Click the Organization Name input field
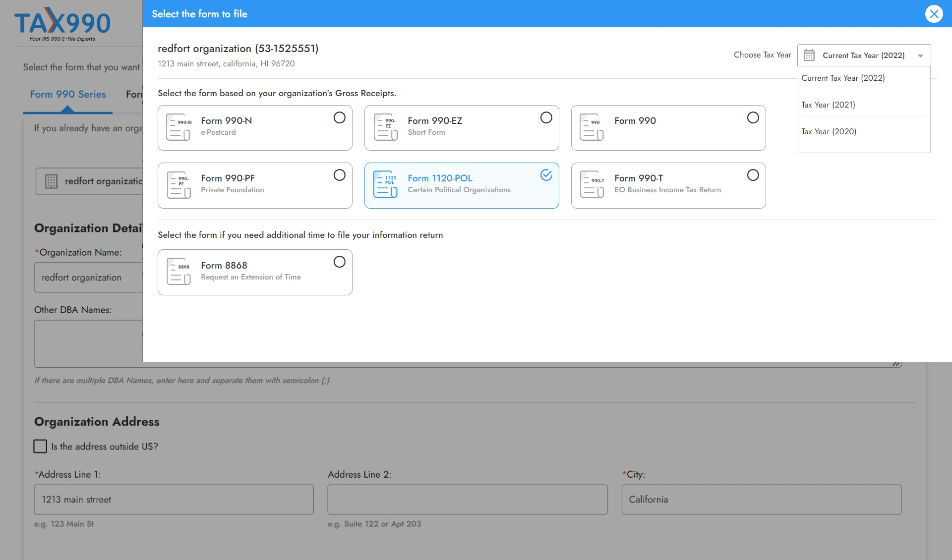Image resolution: width=952 pixels, height=560 pixels. (88, 278)
